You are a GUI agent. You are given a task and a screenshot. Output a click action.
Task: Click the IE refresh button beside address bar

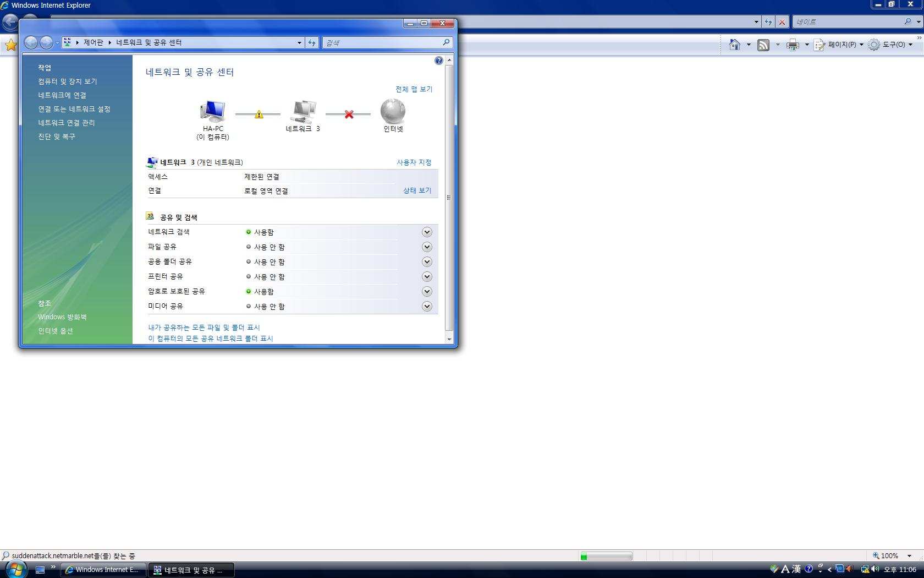(x=768, y=22)
